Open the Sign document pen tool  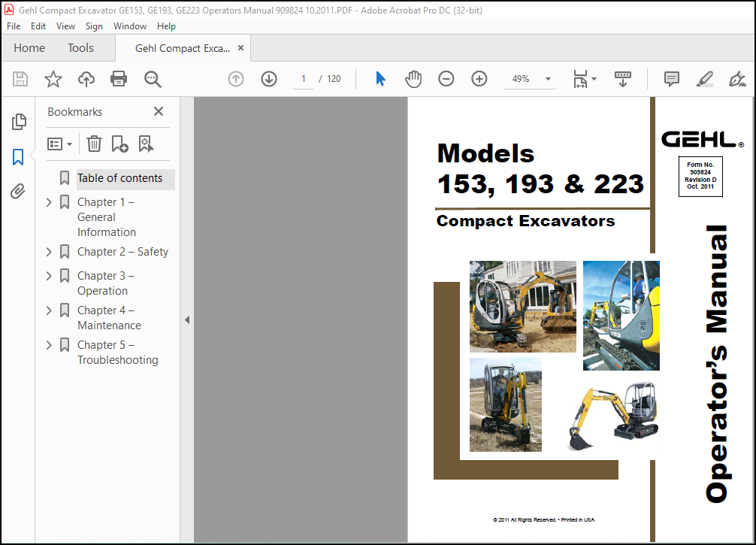point(737,79)
